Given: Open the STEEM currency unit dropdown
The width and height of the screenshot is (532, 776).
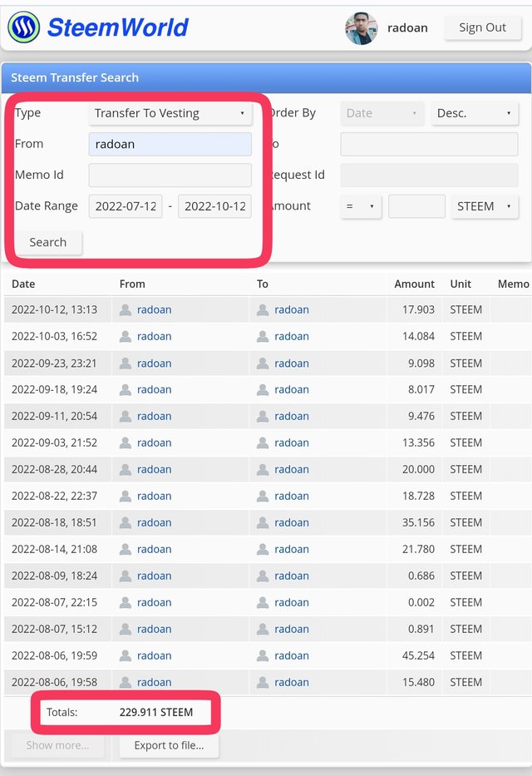Looking at the screenshot, I should [x=485, y=206].
